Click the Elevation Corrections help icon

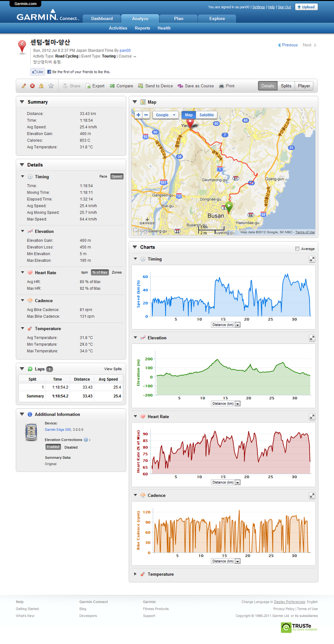point(86,440)
